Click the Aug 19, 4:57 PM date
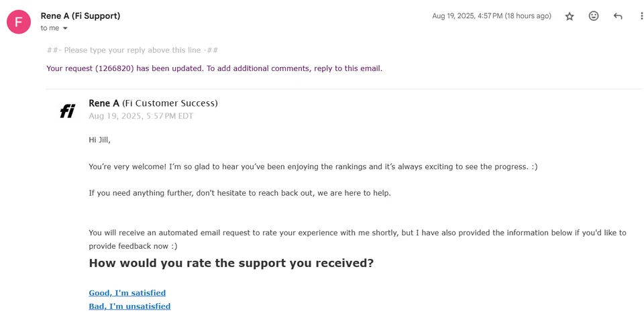 pyautogui.click(x=491, y=16)
